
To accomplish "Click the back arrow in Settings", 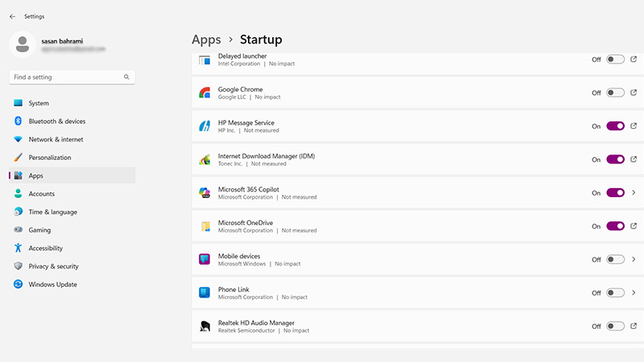I will 12,16.
